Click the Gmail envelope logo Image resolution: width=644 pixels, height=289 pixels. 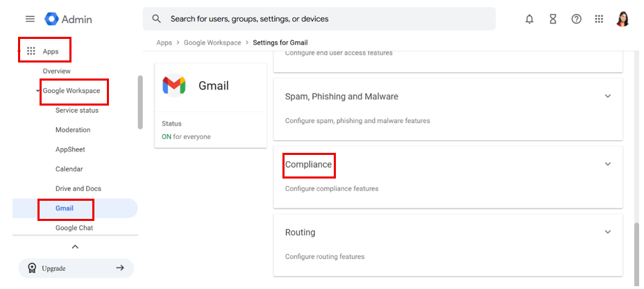173,85
